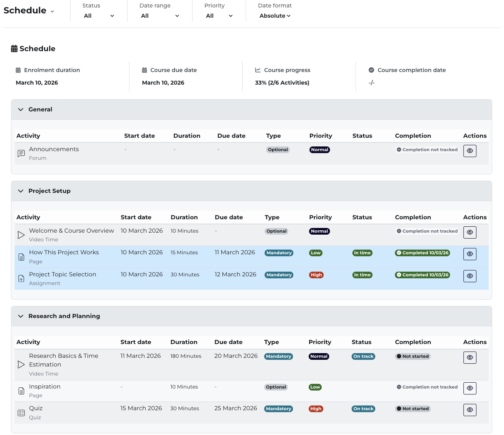Open the Date range filter dropdown
The width and height of the screenshot is (504, 435).
click(x=160, y=16)
